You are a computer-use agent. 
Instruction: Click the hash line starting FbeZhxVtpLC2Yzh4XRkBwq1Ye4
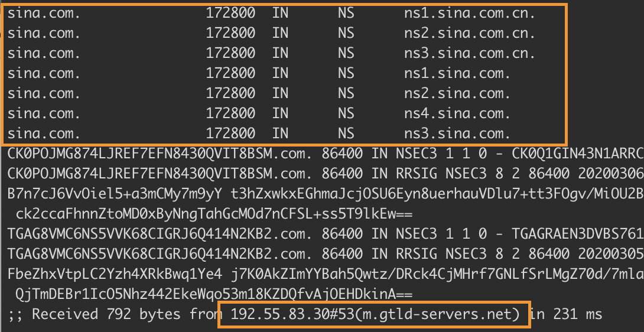point(326,274)
